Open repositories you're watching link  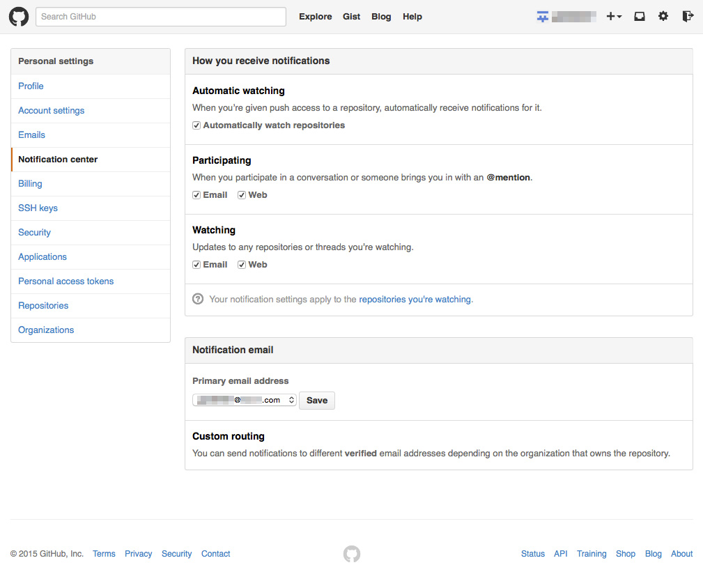pos(415,298)
